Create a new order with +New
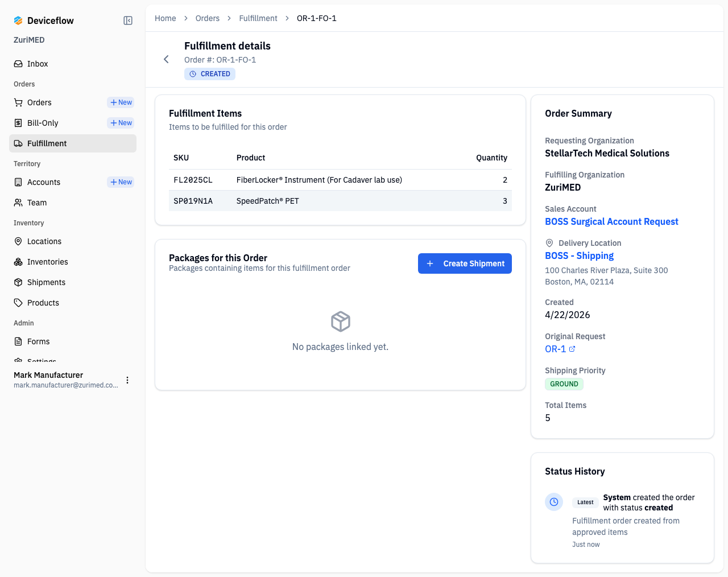This screenshot has height=577, width=728. pos(121,102)
